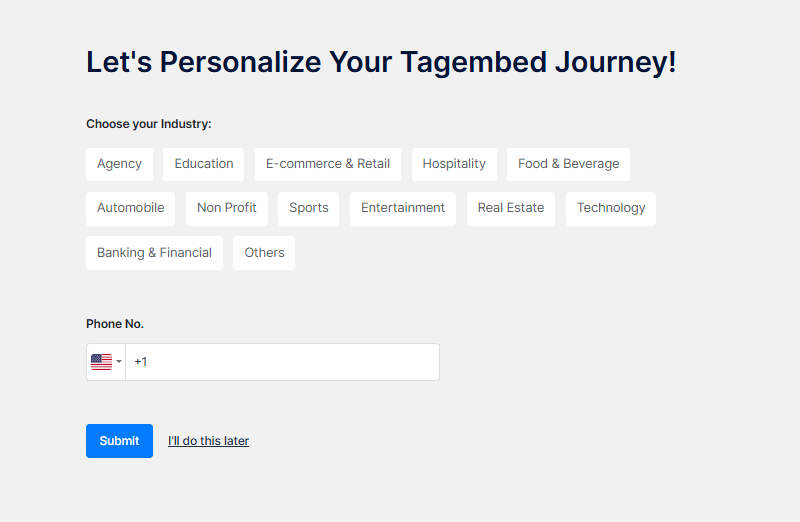
Task: Pick the Others industry option
Action: 264,253
